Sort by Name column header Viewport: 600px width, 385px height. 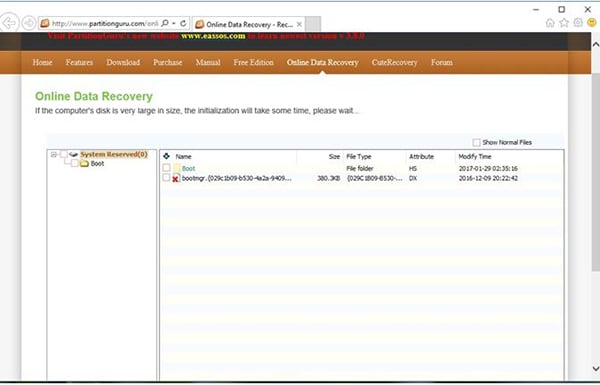[x=183, y=157]
